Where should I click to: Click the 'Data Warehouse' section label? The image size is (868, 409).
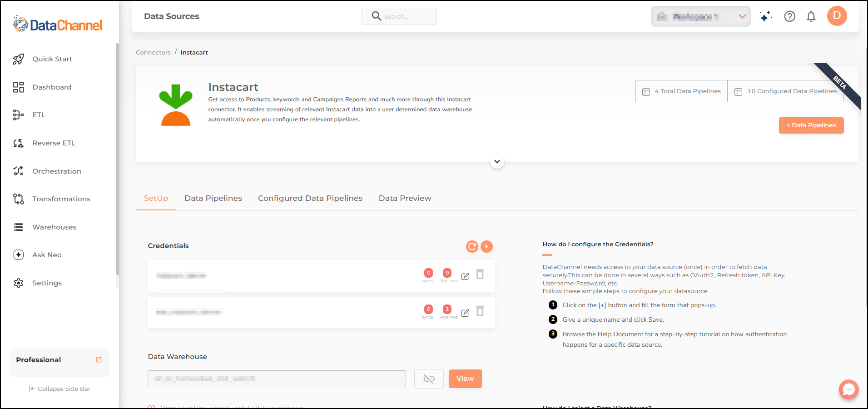click(x=177, y=357)
